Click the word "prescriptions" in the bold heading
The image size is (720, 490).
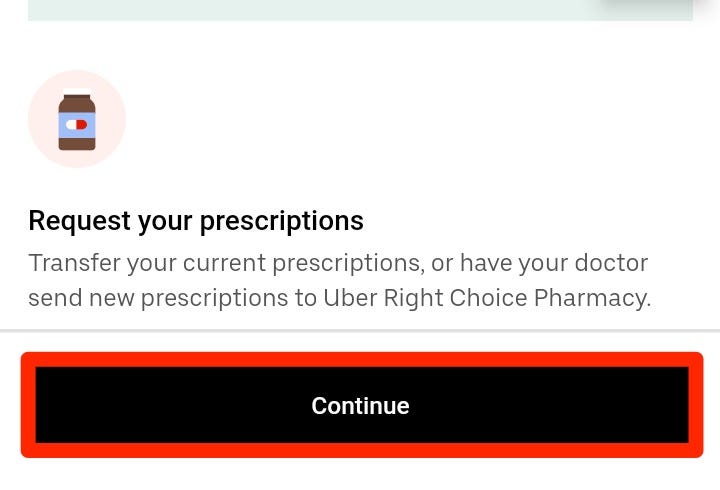(x=282, y=222)
